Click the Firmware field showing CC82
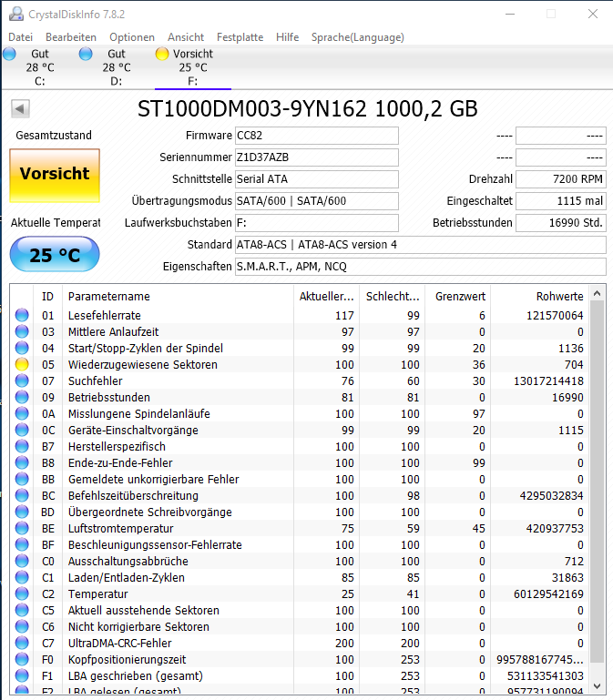 317,136
